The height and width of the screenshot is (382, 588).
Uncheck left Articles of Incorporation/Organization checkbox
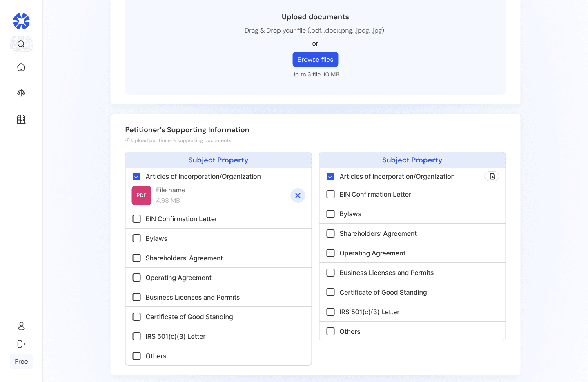[137, 176]
